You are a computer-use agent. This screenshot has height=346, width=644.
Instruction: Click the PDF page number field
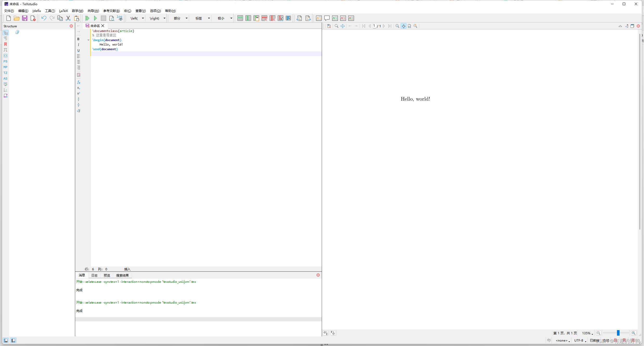374,26
